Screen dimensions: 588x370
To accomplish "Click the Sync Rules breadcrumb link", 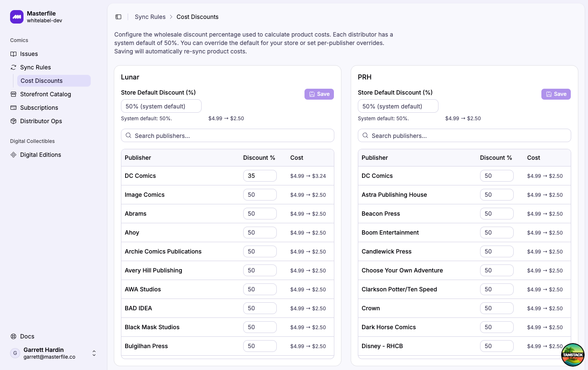I will click(x=150, y=17).
